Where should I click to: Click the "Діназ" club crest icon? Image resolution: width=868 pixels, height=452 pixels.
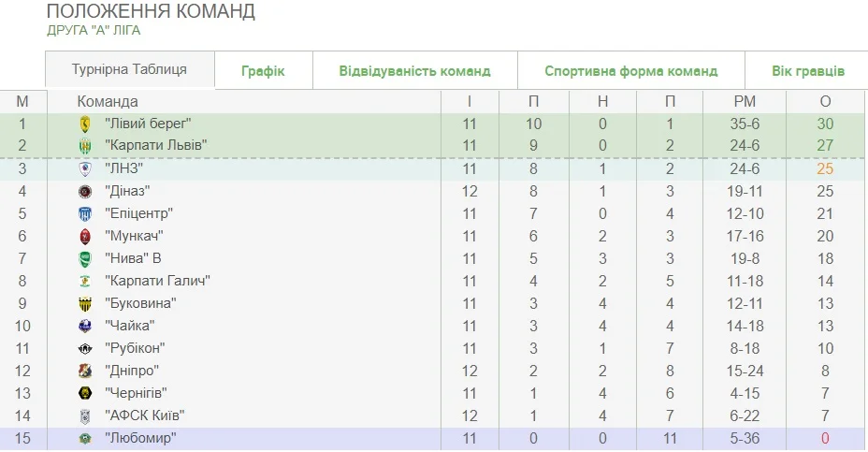click(x=85, y=191)
